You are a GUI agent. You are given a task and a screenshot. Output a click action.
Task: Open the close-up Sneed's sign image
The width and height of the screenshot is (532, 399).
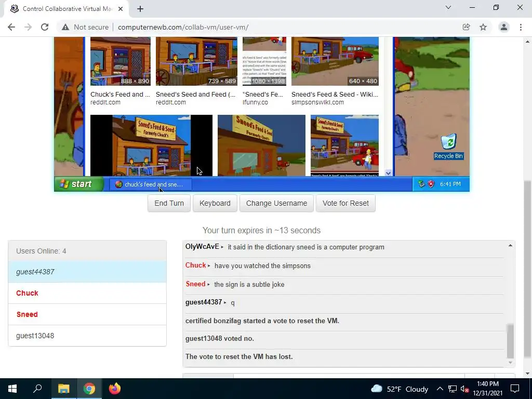[261, 145]
